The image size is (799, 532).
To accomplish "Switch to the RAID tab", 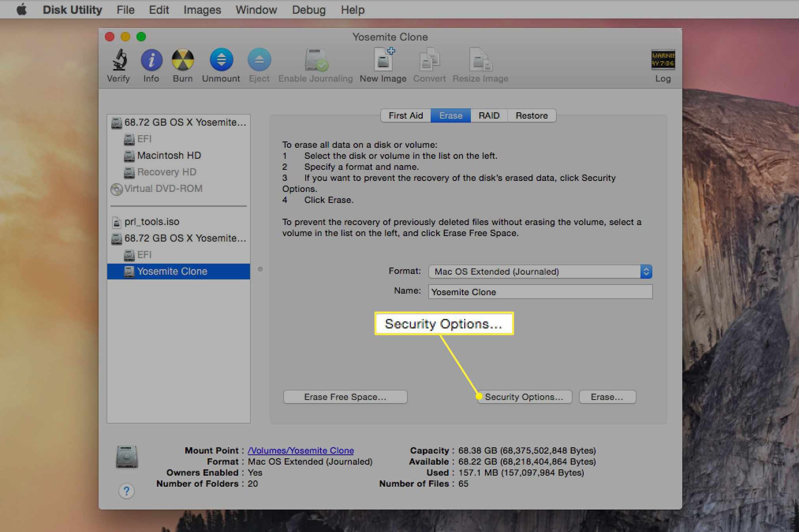I will click(x=489, y=115).
